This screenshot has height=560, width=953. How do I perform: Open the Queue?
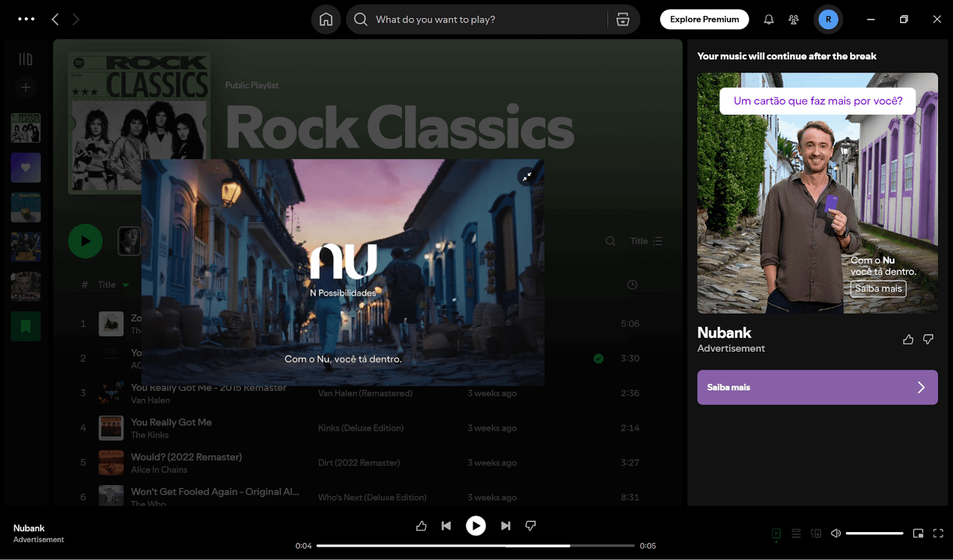point(796,533)
